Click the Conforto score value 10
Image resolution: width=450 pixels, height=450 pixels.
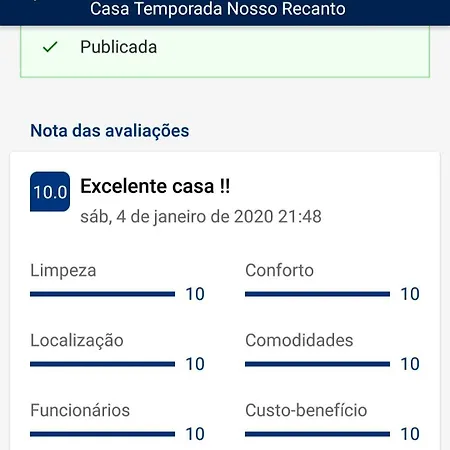tap(410, 294)
